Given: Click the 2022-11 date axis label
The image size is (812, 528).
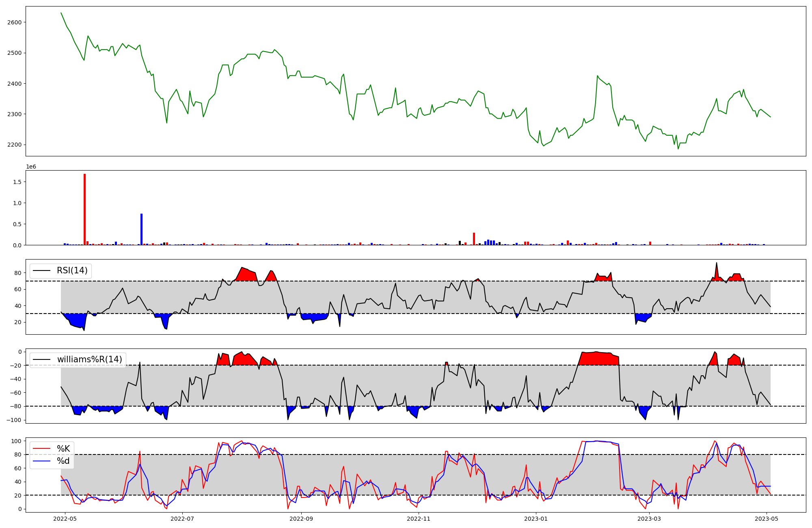Looking at the screenshot, I should pyautogui.click(x=419, y=519).
